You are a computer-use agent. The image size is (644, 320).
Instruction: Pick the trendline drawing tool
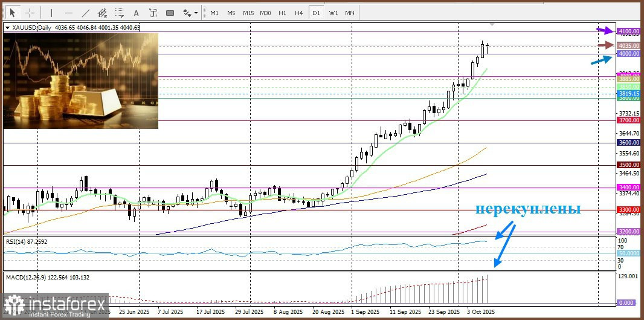(86, 13)
